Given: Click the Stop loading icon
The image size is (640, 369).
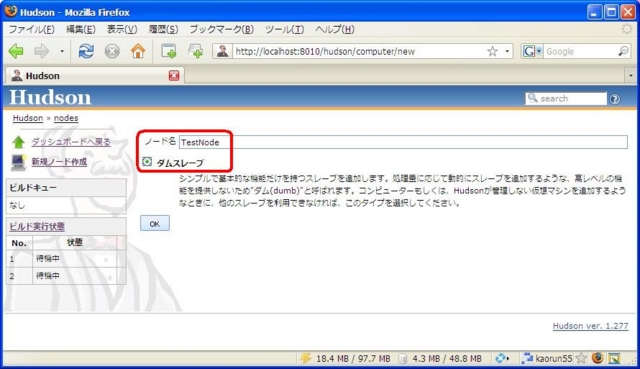Looking at the screenshot, I should (112, 51).
